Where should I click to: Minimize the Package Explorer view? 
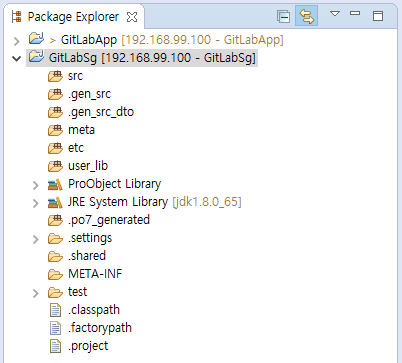click(355, 13)
